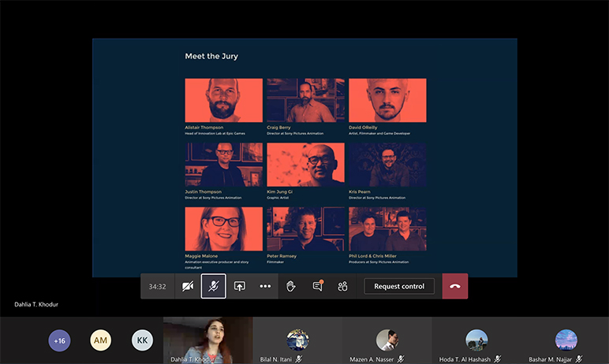The height and width of the screenshot is (364, 609).
Task: Click the 34:32 call duration timer
Action: 157,287
